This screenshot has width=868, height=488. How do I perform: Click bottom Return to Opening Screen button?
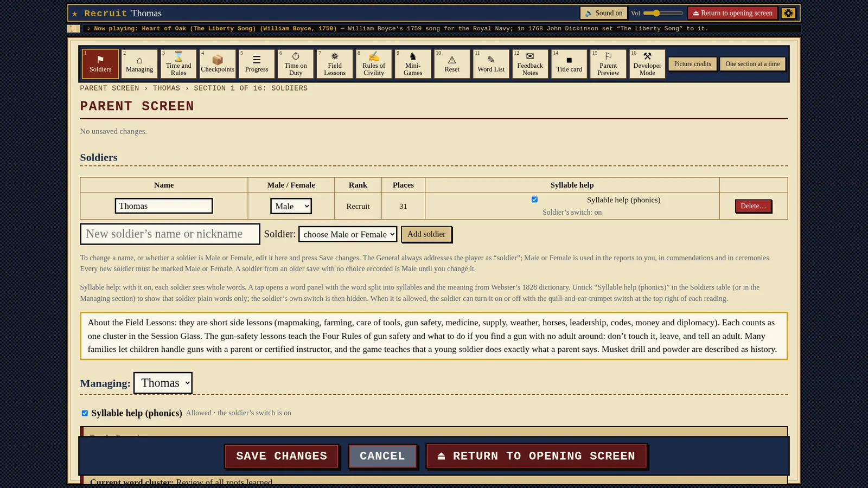point(537,456)
